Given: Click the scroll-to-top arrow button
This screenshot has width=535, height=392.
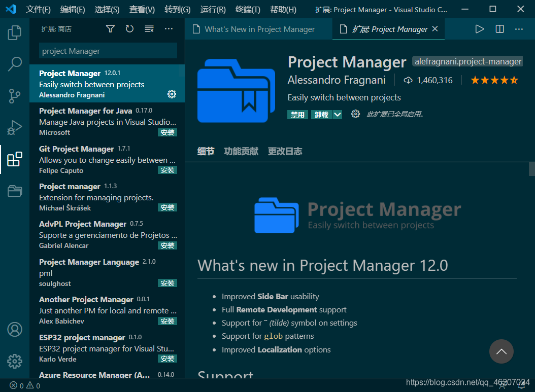Looking at the screenshot, I should click(501, 351).
